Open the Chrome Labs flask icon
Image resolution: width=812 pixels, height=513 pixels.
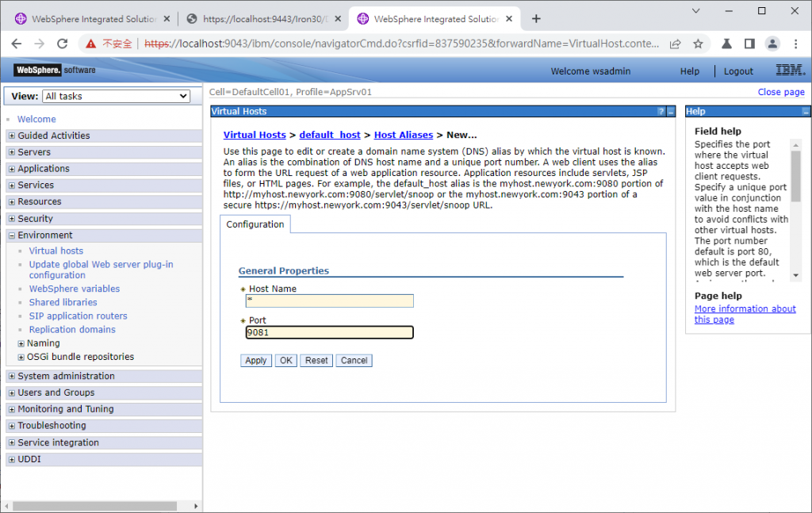click(x=726, y=44)
